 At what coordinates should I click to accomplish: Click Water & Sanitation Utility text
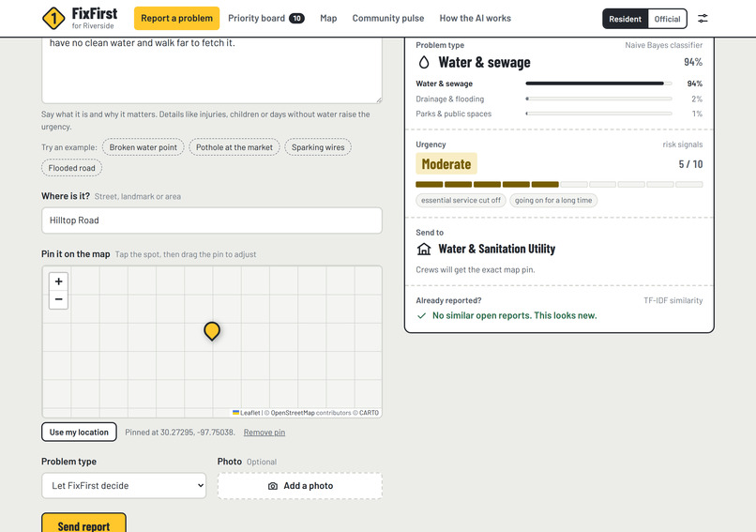click(496, 249)
